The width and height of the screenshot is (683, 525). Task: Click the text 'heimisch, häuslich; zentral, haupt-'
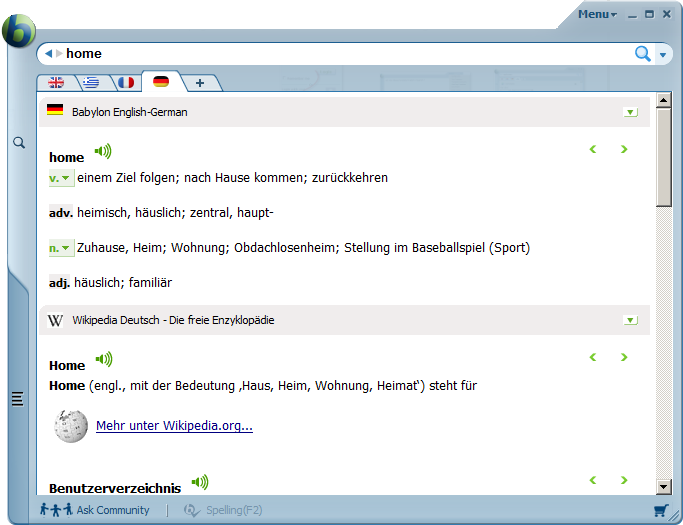tap(175, 213)
